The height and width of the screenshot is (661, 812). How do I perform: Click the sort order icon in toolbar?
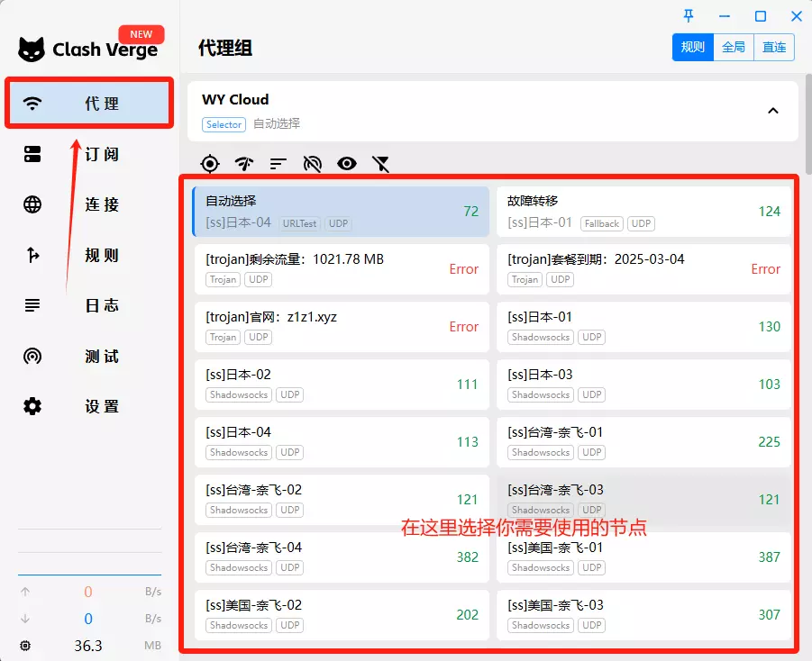(278, 163)
